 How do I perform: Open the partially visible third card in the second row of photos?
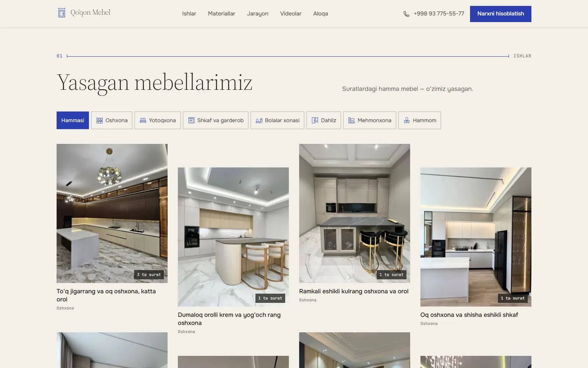[x=355, y=350]
